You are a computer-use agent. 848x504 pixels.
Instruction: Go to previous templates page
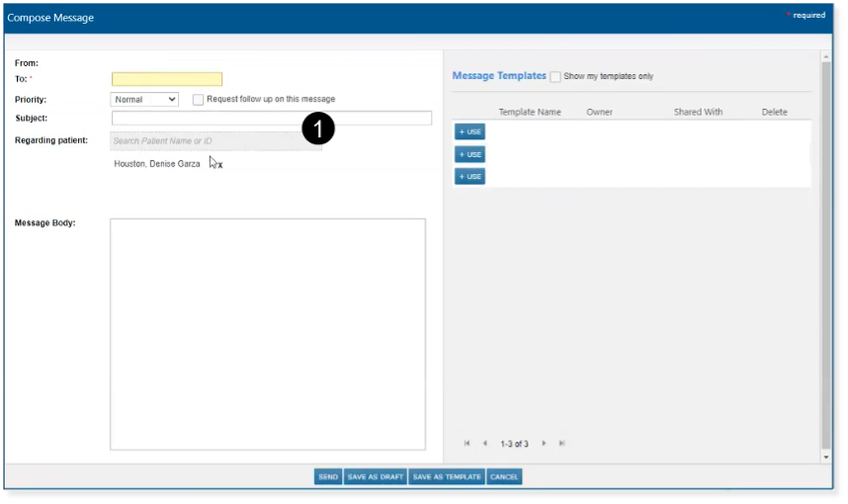pyautogui.click(x=484, y=444)
